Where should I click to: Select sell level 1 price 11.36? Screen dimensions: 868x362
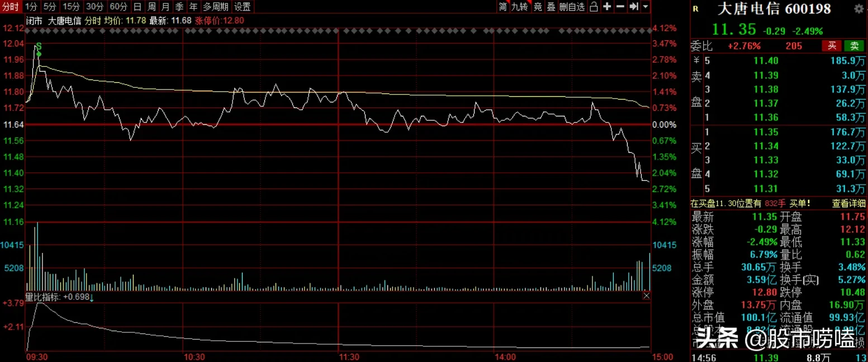pyautogui.click(x=766, y=117)
